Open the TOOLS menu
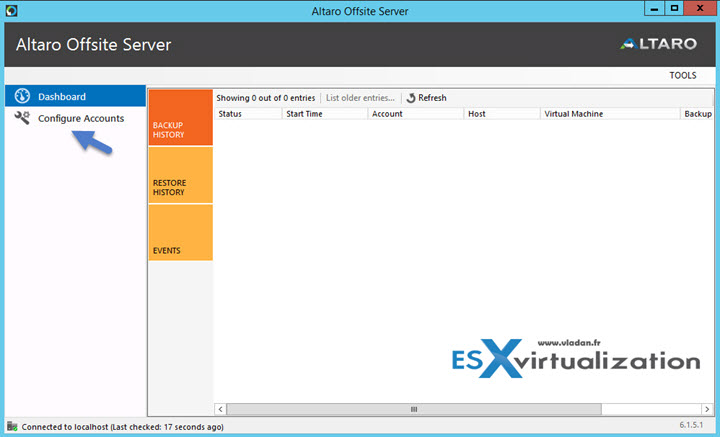The height and width of the screenshot is (437, 720). (682, 75)
